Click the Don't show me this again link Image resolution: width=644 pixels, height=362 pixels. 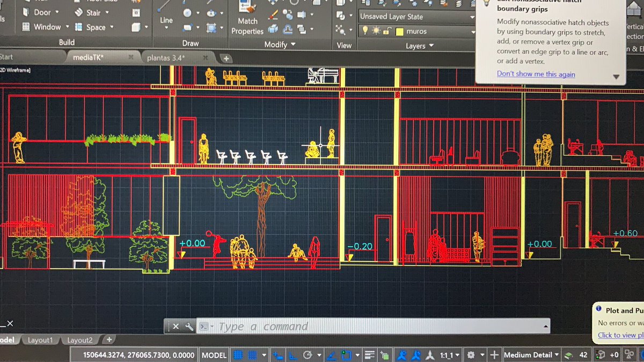pos(536,74)
